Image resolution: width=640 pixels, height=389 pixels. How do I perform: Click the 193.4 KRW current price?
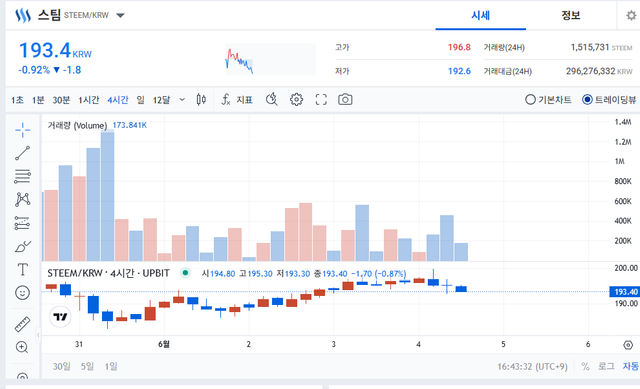tap(55, 51)
